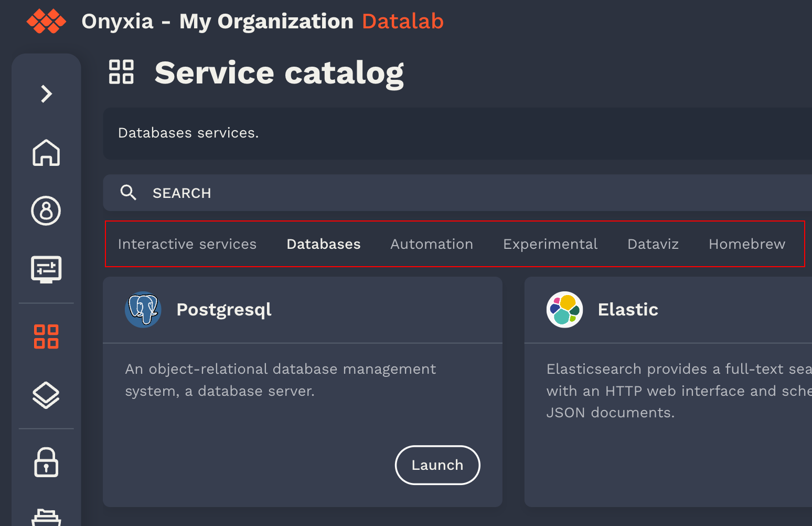Click the Postgresql elephant logo
This screenshot has width=812, height=526.
[x=143, y=310]
